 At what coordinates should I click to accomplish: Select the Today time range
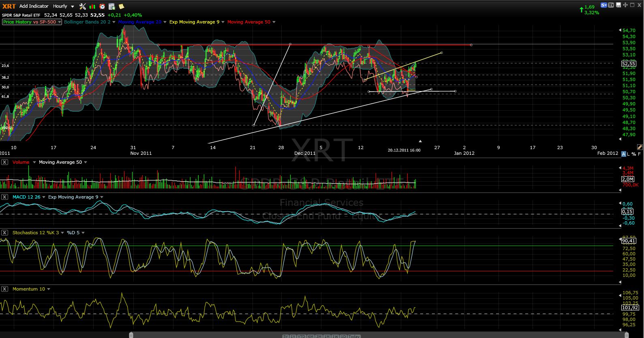click(x=354, y=336)
